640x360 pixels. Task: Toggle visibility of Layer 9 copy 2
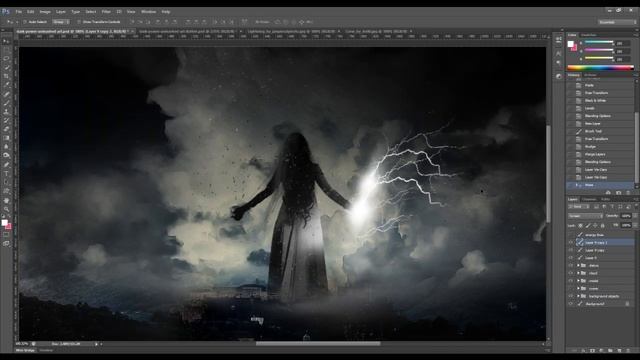[571, 242]
